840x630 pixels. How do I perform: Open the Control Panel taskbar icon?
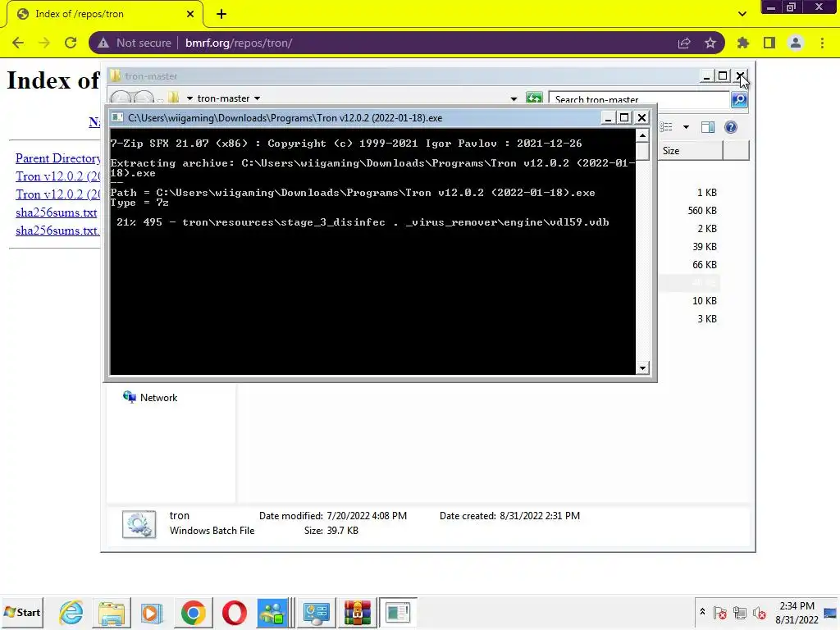[316, 612]
